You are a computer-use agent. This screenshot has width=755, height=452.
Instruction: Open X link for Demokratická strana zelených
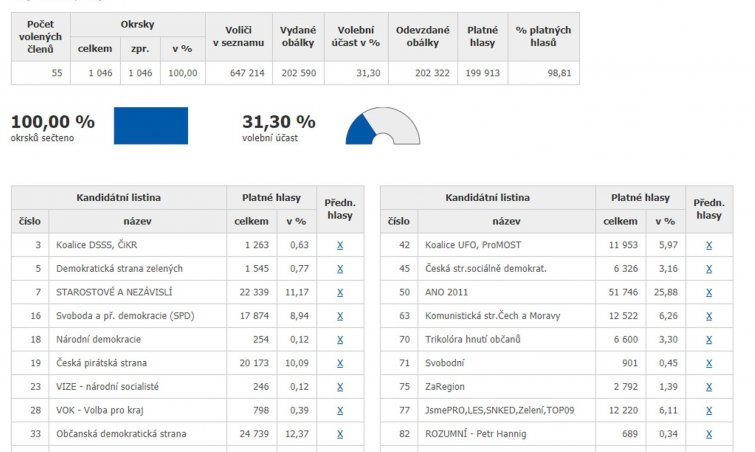pyautogui.click(x=340, y=269)
